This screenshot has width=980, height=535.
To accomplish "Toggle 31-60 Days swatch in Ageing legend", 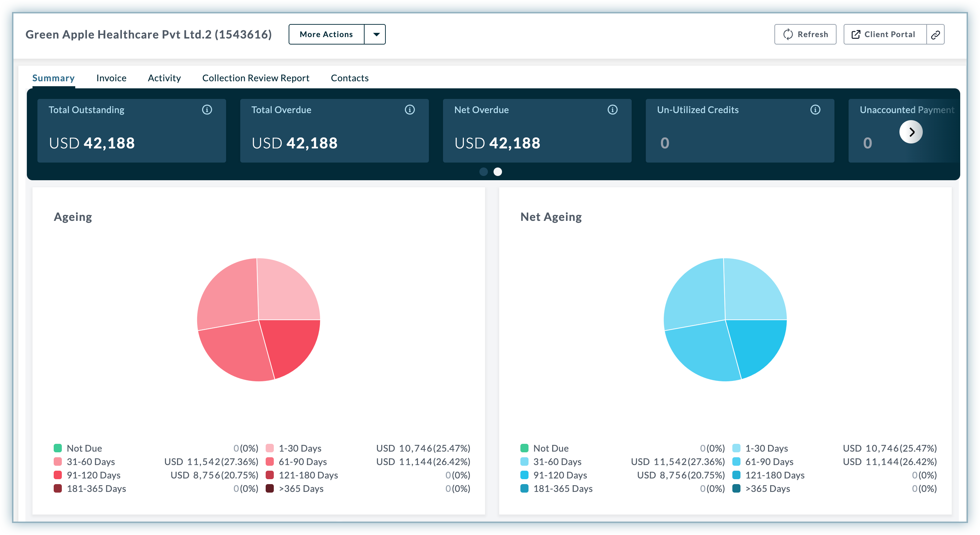I will point(58,461).
